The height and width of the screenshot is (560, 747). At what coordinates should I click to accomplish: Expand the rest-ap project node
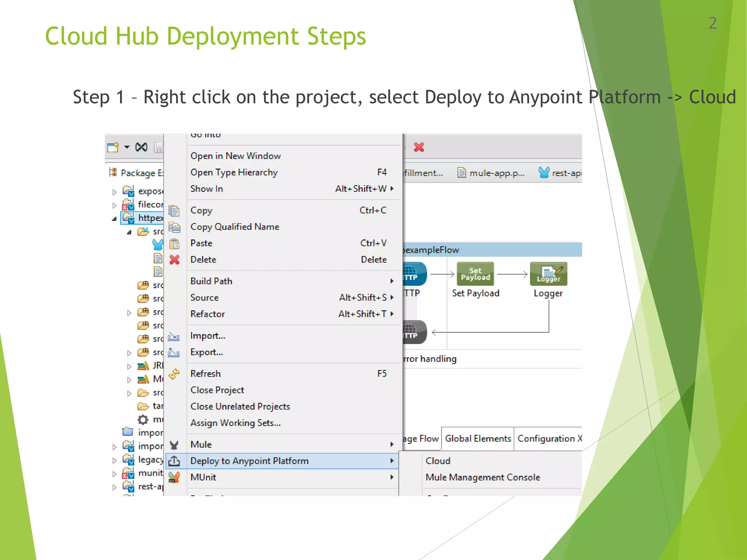115,487
